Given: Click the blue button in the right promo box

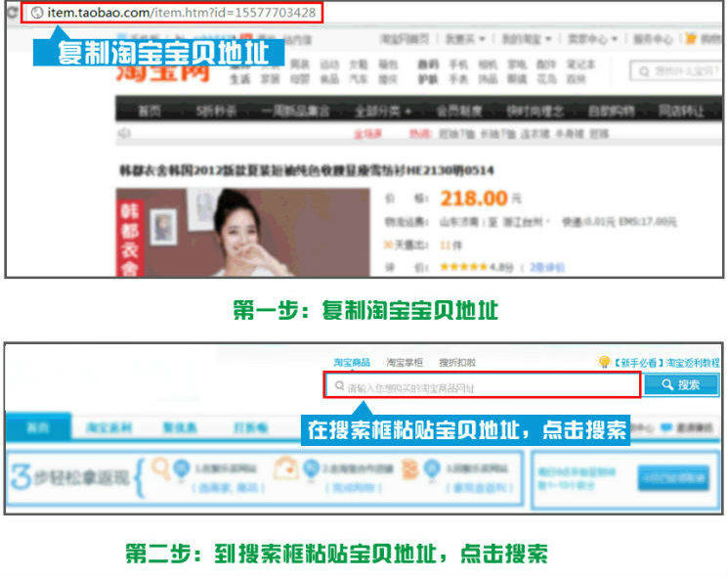Looking at the screenshot, I should point(673,477).
